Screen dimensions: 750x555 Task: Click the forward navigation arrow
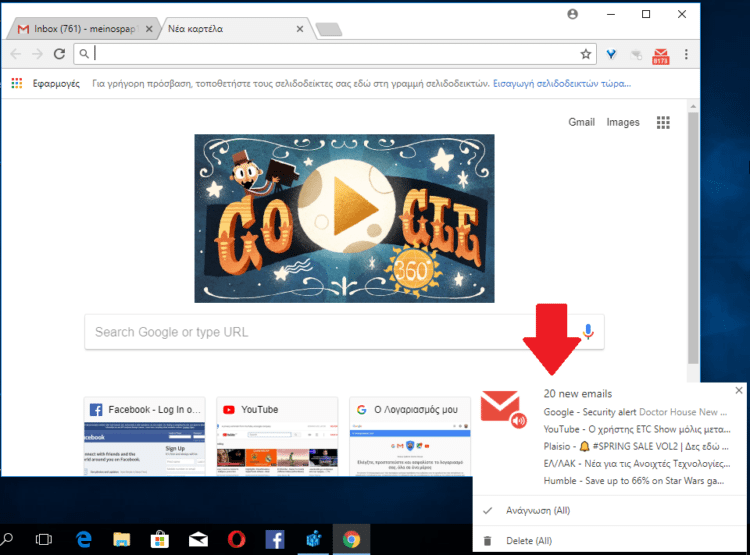click(37, 54)
